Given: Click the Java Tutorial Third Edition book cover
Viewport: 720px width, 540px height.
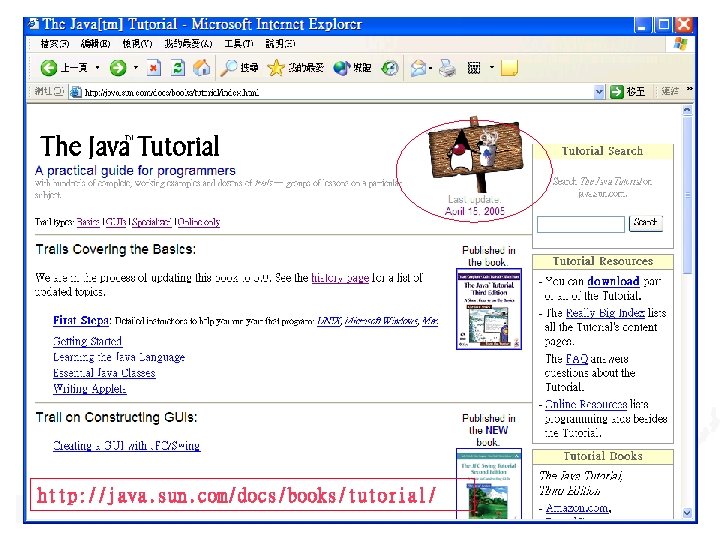Looking at the screenshot, I should pos(489,309).
